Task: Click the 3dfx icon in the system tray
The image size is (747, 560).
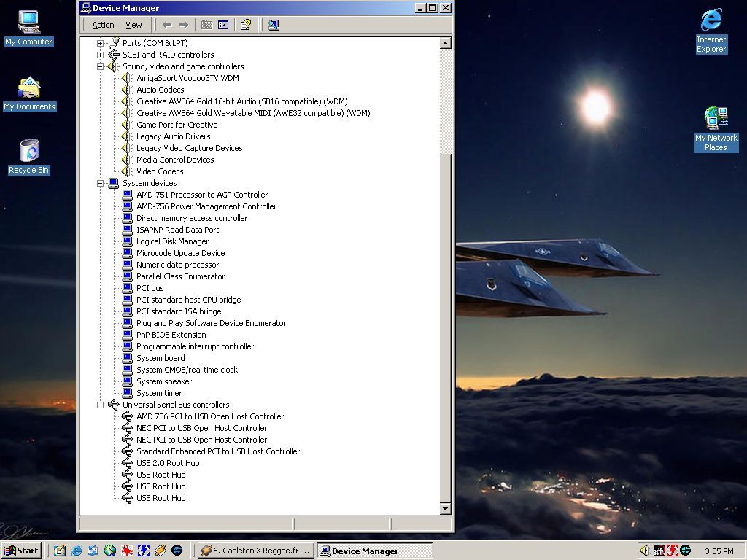Action: coord(659,551)
